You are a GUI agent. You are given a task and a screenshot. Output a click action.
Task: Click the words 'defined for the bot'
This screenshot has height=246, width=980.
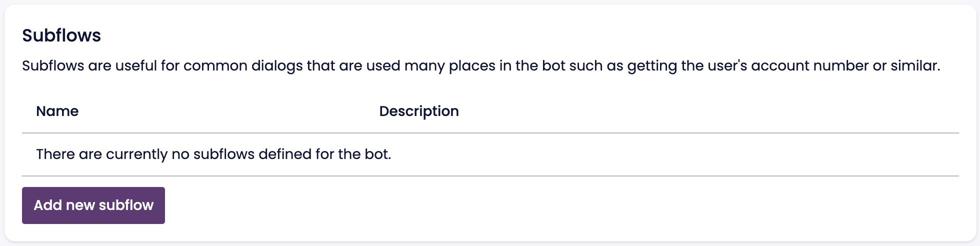tap(324, 154)
